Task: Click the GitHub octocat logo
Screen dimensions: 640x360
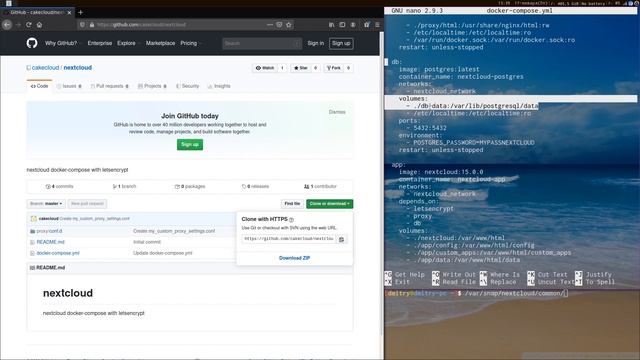Action: (x=32, y=43)
